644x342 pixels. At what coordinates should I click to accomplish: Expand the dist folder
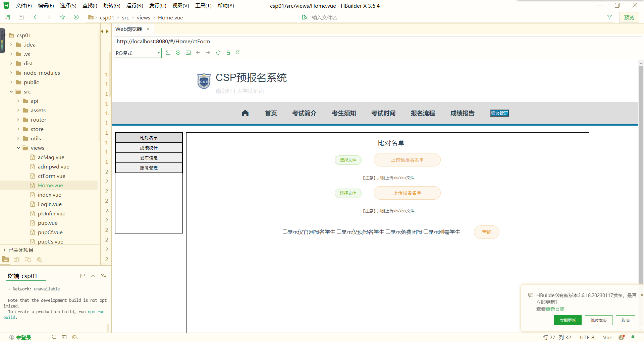tap(11, 63)
